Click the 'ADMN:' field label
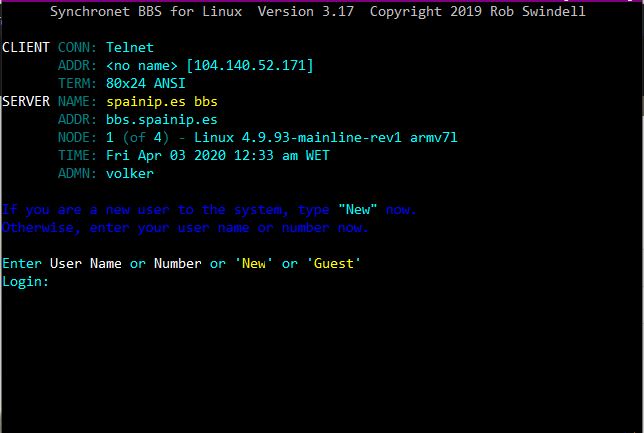This screenshot has width=644, height=433. [77, 173]
